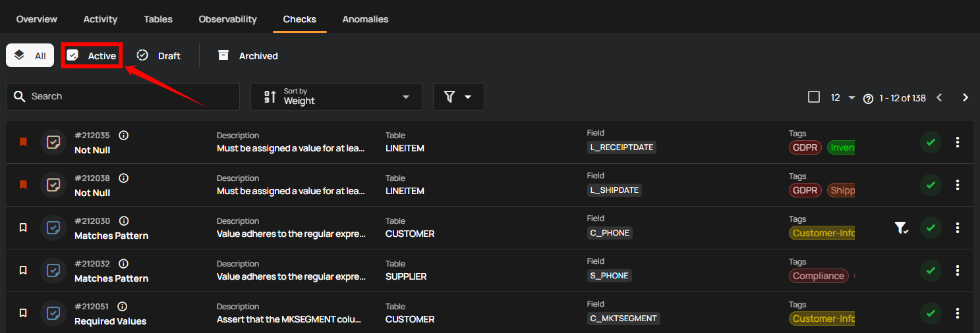Click the check type icon for #212030
Image resolution: width=980 pixels, height=333 pixels.
[53, 227]
